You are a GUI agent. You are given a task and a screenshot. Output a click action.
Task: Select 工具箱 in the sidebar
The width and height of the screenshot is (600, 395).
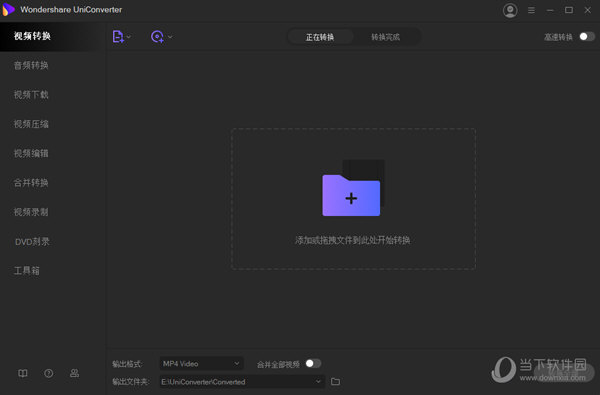coord(52,271)
